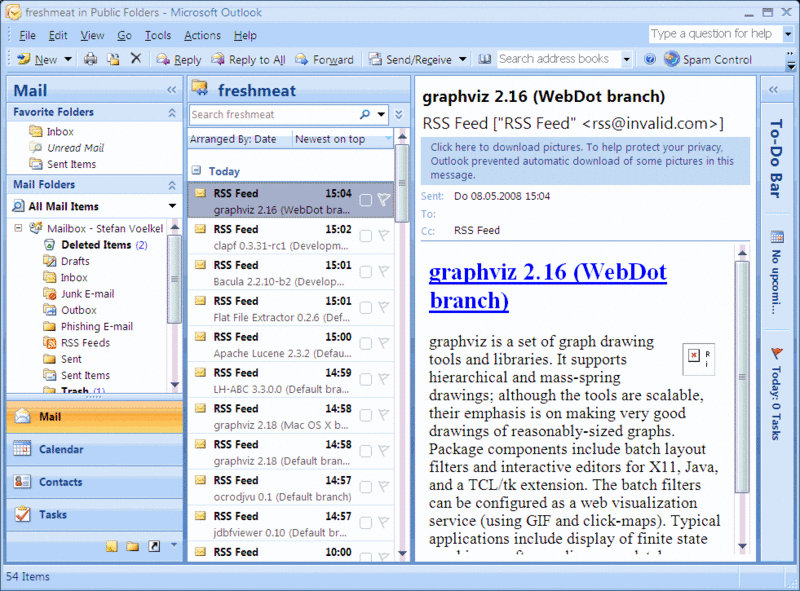
Task: Open the Tools menu
Action: click(x=157, y=35)
